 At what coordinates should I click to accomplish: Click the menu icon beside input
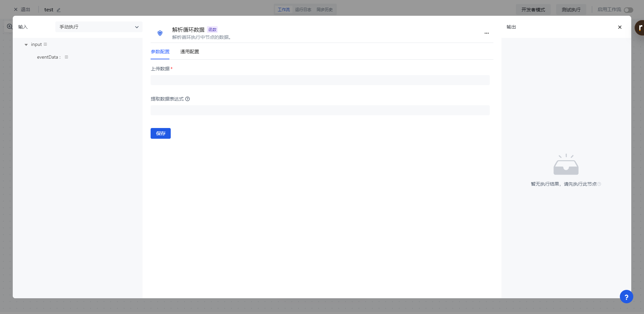click(45, 44)
